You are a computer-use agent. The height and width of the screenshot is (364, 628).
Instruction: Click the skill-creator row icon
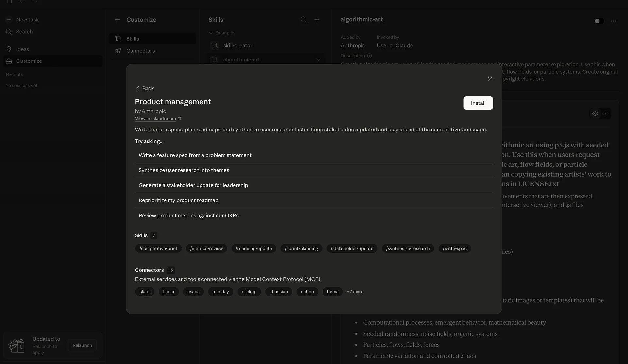pos(215,46)
